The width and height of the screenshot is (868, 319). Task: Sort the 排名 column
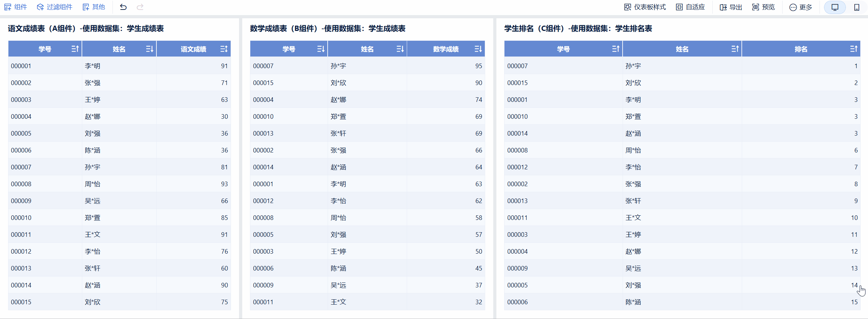pyautogui.click(x=854, y=49)
